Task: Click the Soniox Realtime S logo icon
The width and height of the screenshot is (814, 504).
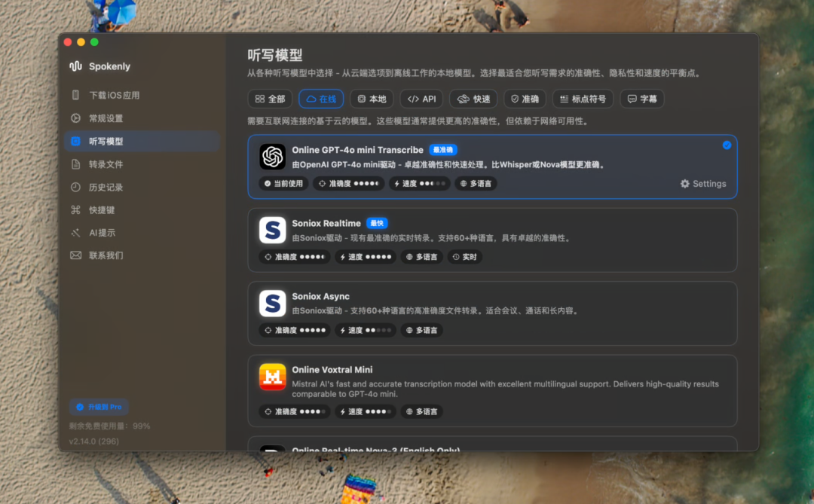Action: [273, 230]
